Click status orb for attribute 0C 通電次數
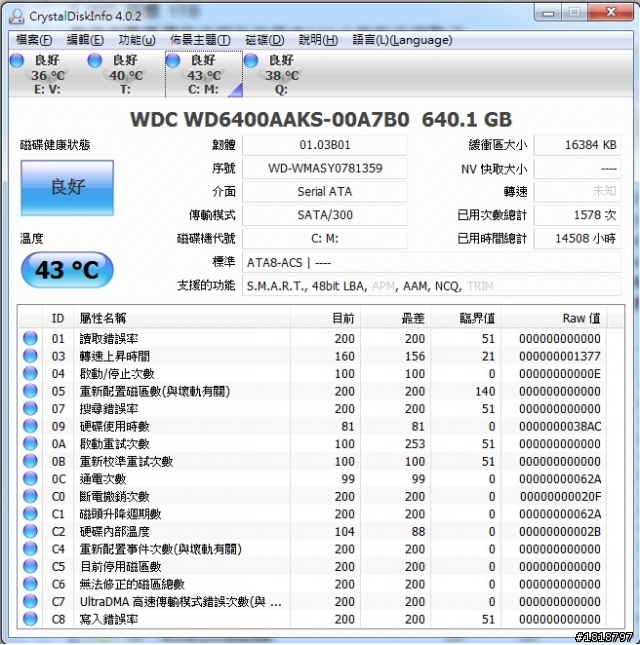This screenshot has width=640, height=645. [30, 478]
